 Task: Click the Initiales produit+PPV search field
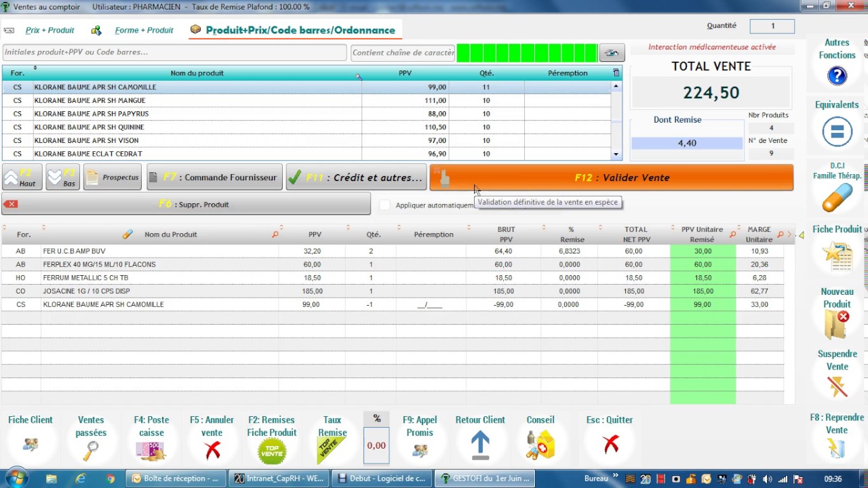pyautogui.click(x=175, y=52)
